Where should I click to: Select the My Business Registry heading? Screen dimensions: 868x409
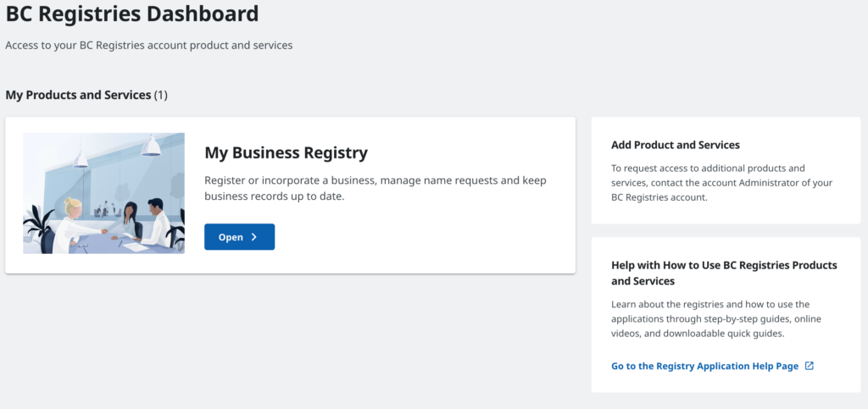[287, 152]
